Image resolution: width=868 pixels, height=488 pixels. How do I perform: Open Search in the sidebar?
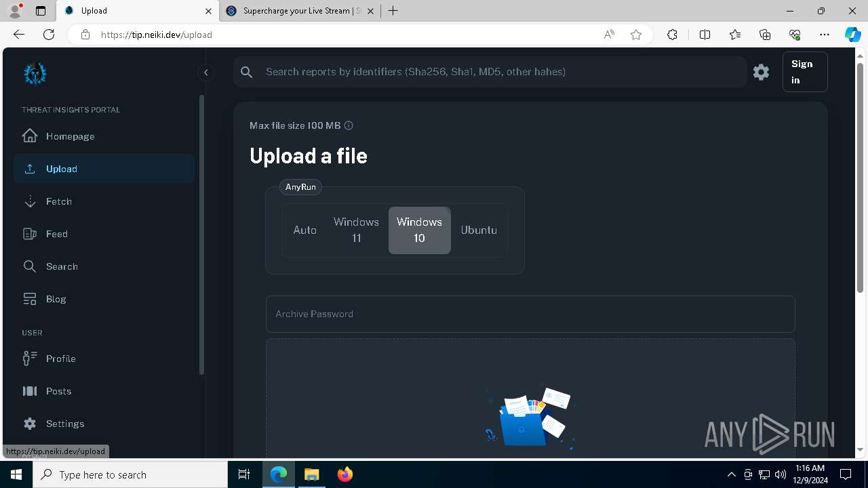coord(104,266)
